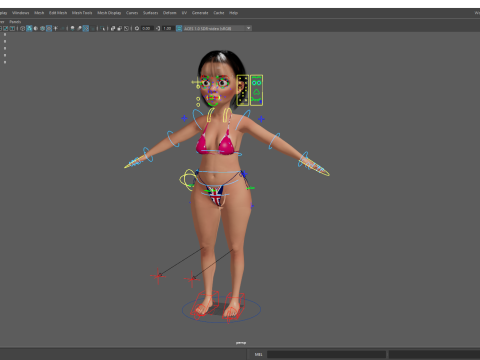480x360 pixels.
Task: Toggle use all lights icon
Action: (x=56, y=28)
